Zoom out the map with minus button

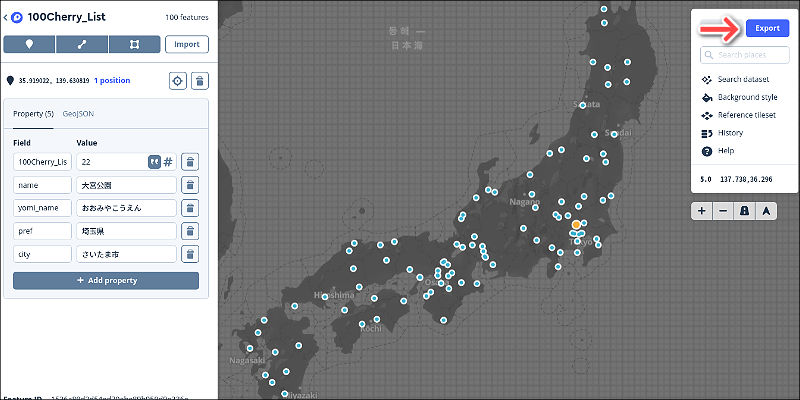(x=723, y=211)
